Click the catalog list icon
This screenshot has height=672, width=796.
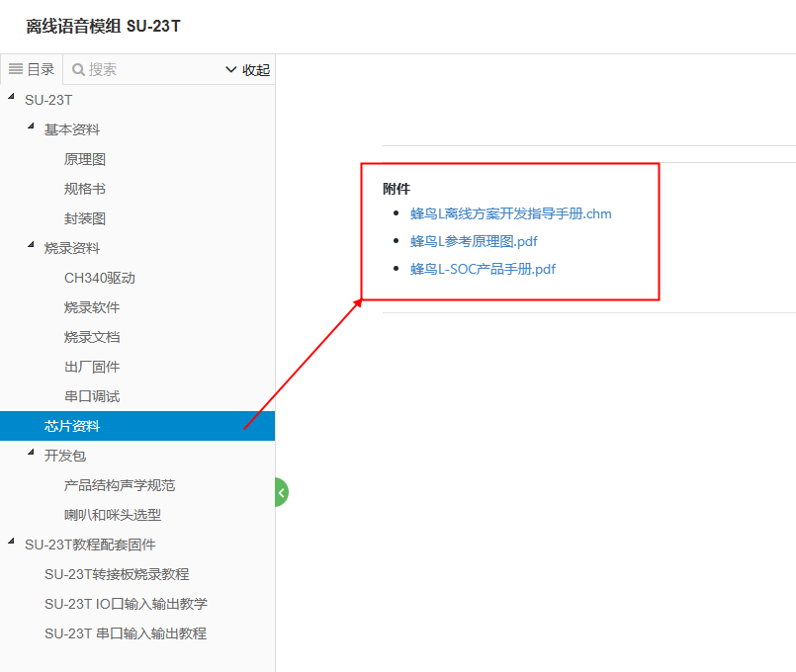coord(16,69)
